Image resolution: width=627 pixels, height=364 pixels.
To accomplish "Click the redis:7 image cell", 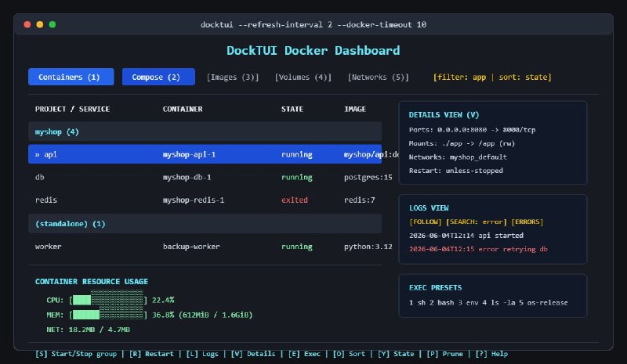I will [360, 200].
